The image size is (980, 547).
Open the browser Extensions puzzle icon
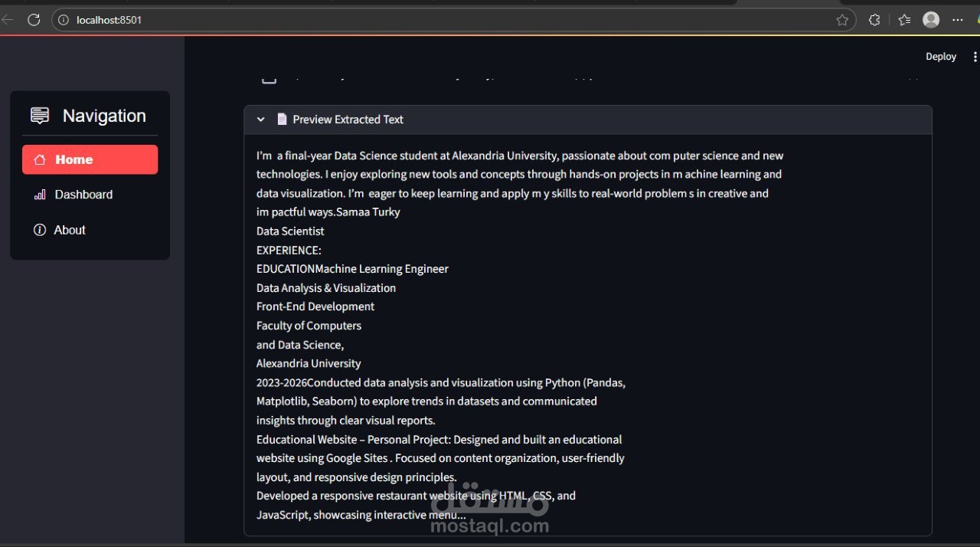[x=874, y=20]
